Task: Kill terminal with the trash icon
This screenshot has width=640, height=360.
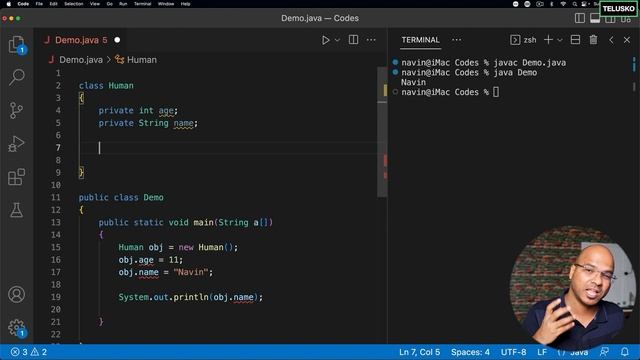Action: click(x=593, y=40)
